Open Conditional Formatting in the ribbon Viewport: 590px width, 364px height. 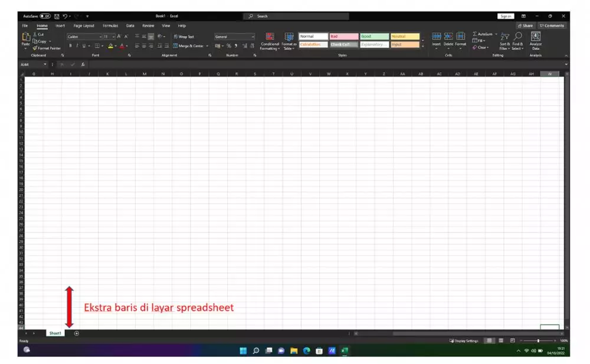point(270,41)
